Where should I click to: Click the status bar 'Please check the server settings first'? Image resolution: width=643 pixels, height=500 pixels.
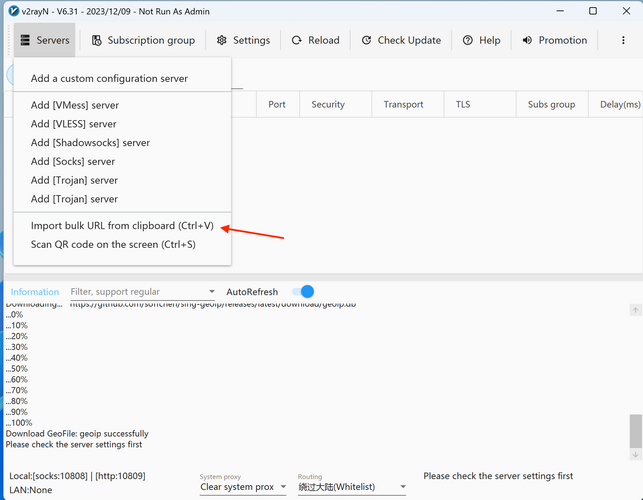click(x=498, y=476)
